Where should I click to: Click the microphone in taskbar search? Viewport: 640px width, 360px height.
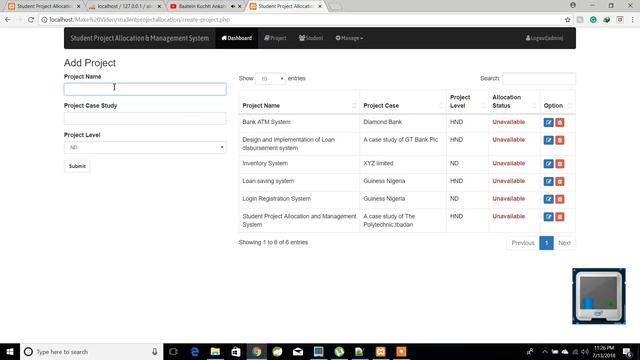click(155, 351)
